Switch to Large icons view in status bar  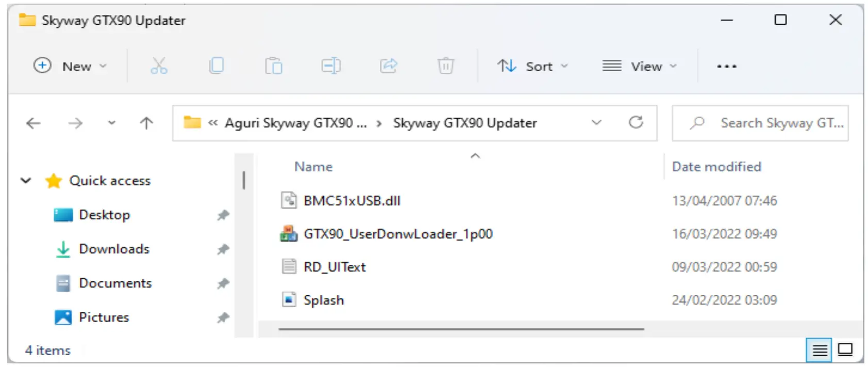point(845,350)
